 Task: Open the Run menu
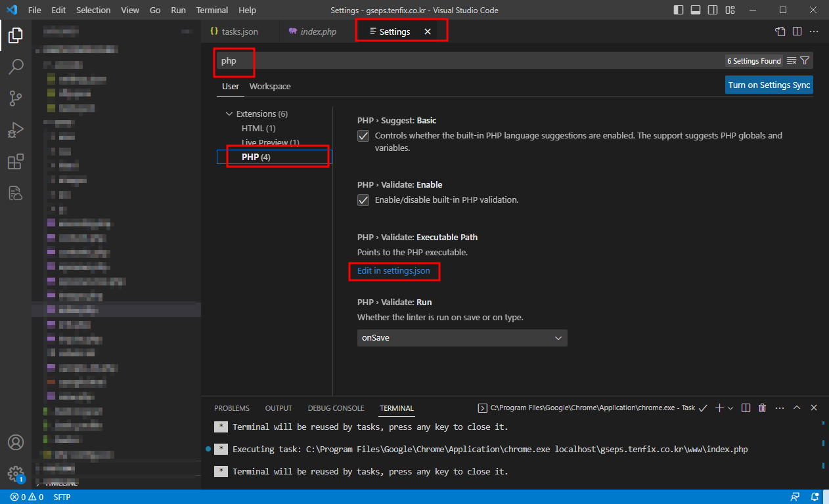point(178,10)
